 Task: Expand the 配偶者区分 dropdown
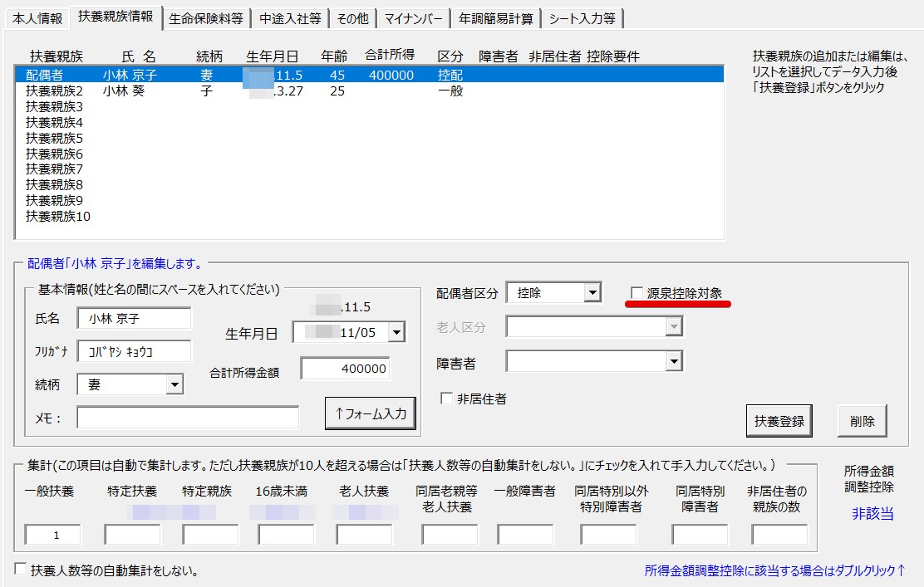pos(592,292)
